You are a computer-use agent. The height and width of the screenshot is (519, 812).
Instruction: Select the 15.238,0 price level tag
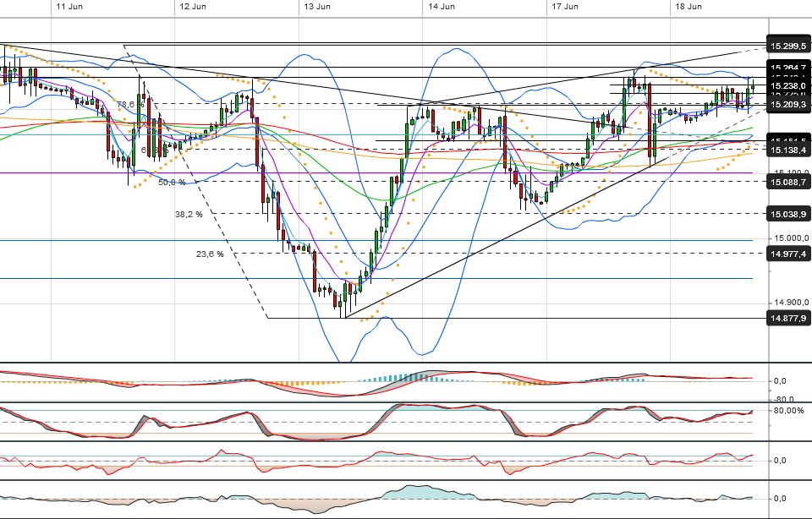tap(788, 85)
